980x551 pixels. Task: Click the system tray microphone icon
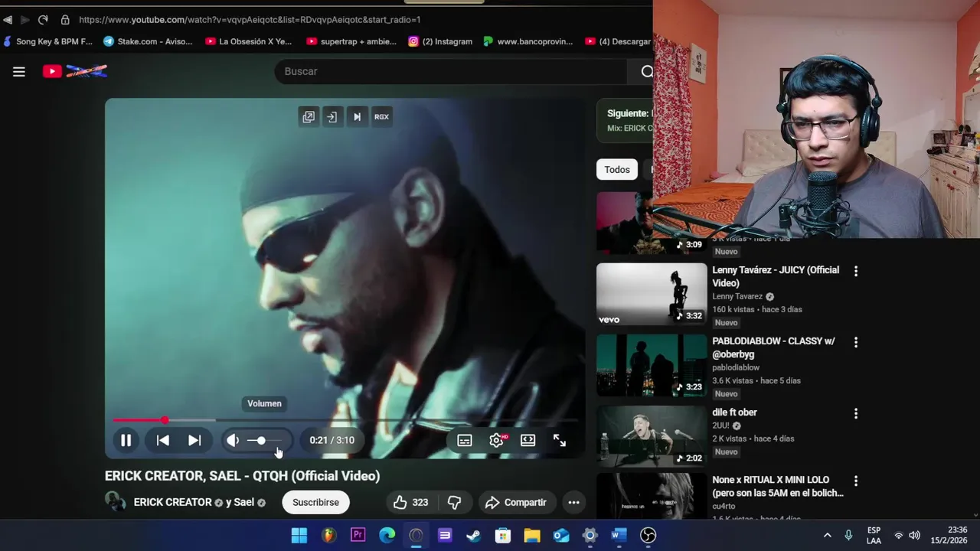[848, 535]
